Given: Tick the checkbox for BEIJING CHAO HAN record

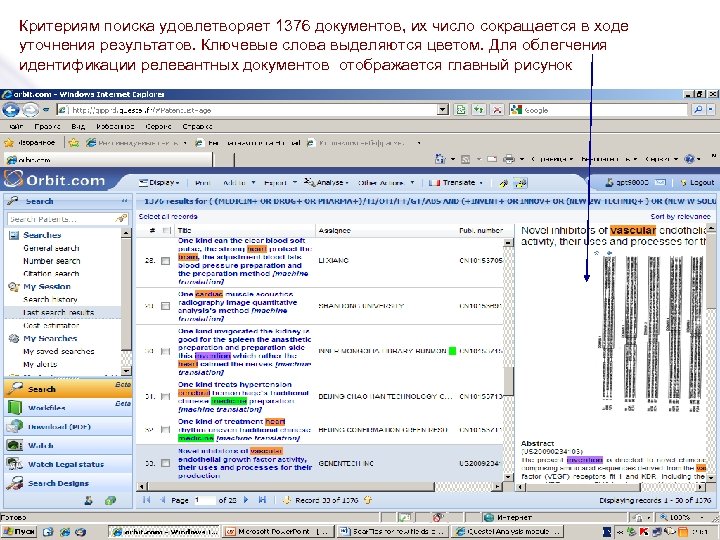Looking at the screenshot, I should pyautogui.click(x=165, y=396).
